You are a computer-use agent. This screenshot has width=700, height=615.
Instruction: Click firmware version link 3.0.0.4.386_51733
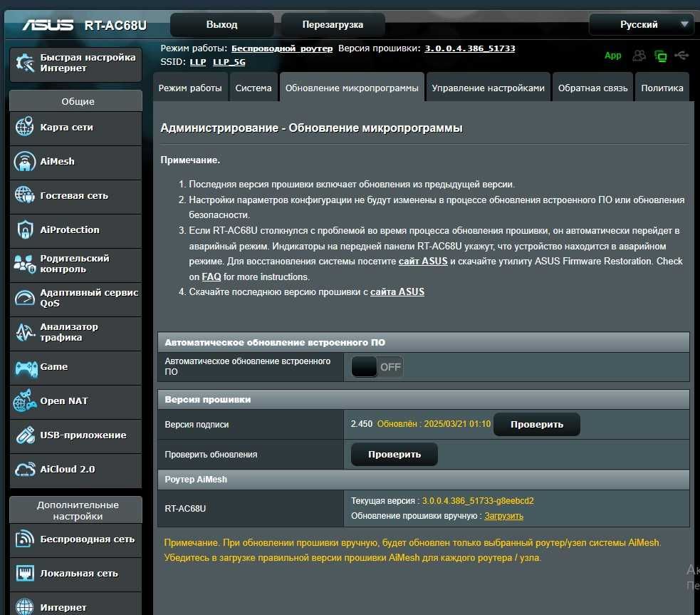(470, 48)
